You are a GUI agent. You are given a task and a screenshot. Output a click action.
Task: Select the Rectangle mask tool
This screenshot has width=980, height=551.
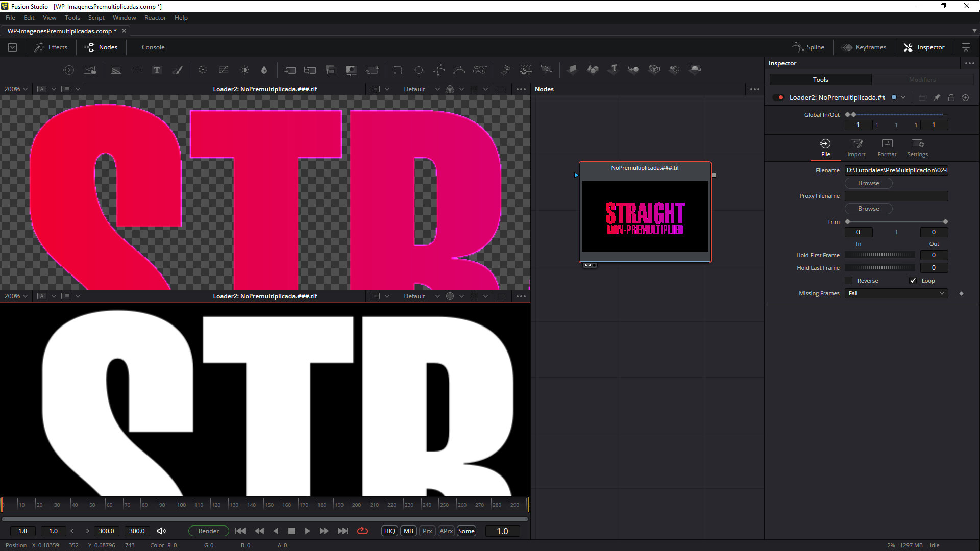(398, 70)
